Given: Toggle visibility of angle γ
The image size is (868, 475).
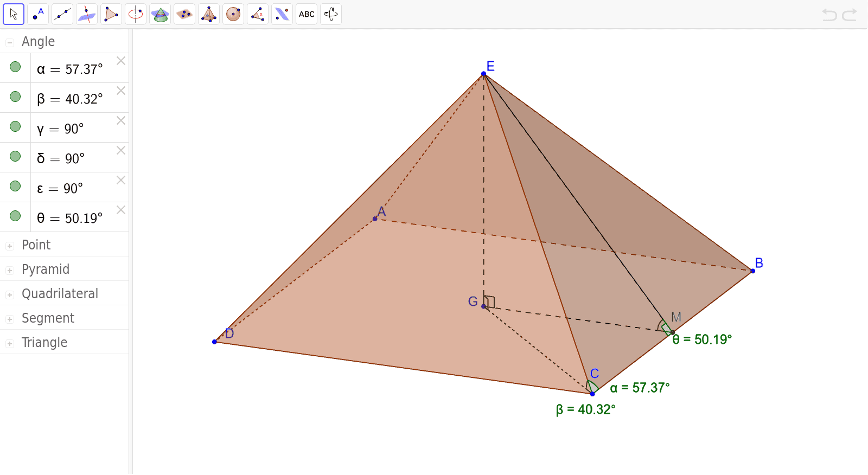Looking at the screenshot, I should pos(15,127).
